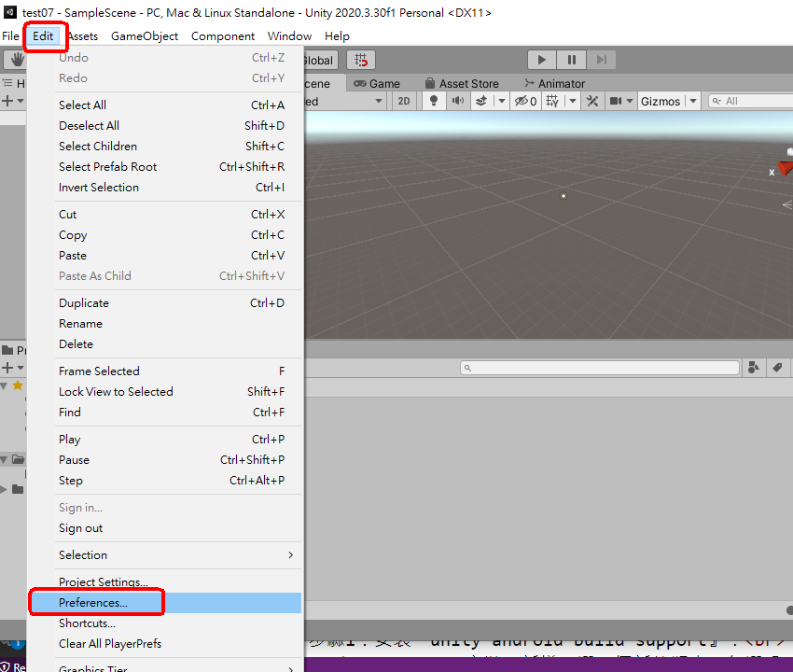Toggle 2D scene view mode
793x672 pixels.
tap(404, 101)
